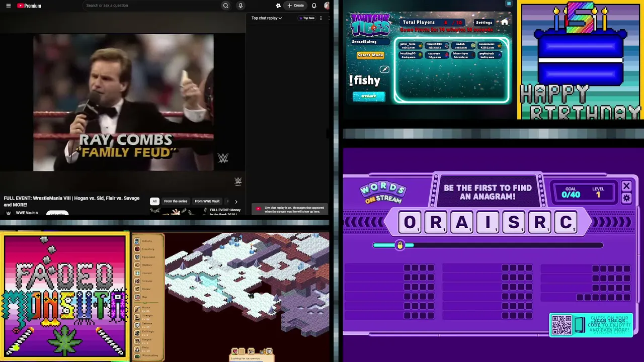Screen dimensions: 644x362
Task: Click the shield icon in game hotbar
Action: pos(269,351)
